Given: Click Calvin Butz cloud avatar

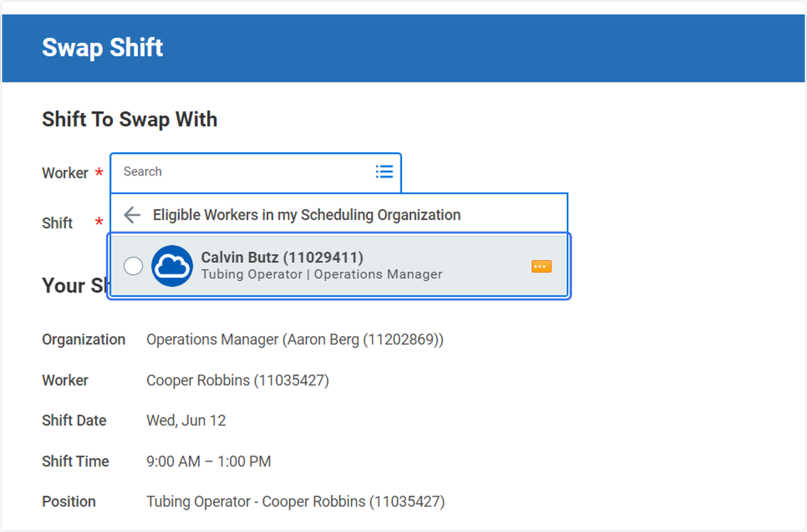Looking at the screenshot, I should [172, 266].
